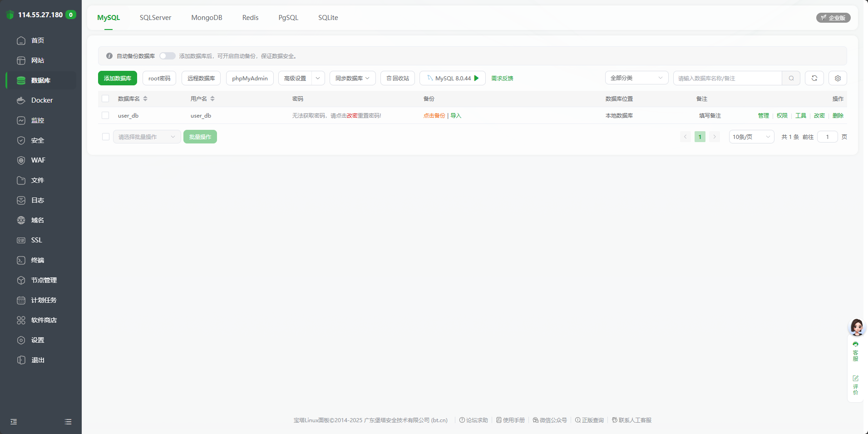Select all databases via header checkbox
Viewport: 868px width, 434px height.
(105, 99)
